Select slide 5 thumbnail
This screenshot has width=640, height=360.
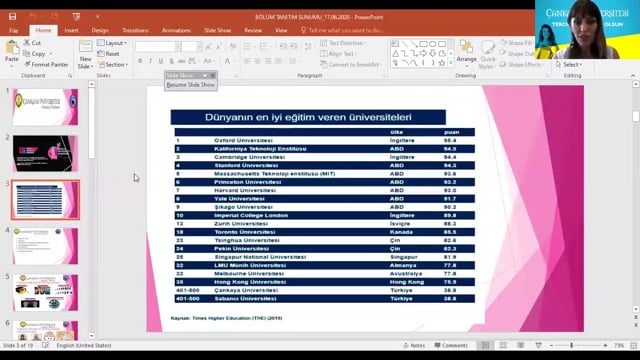pos(45,293)
